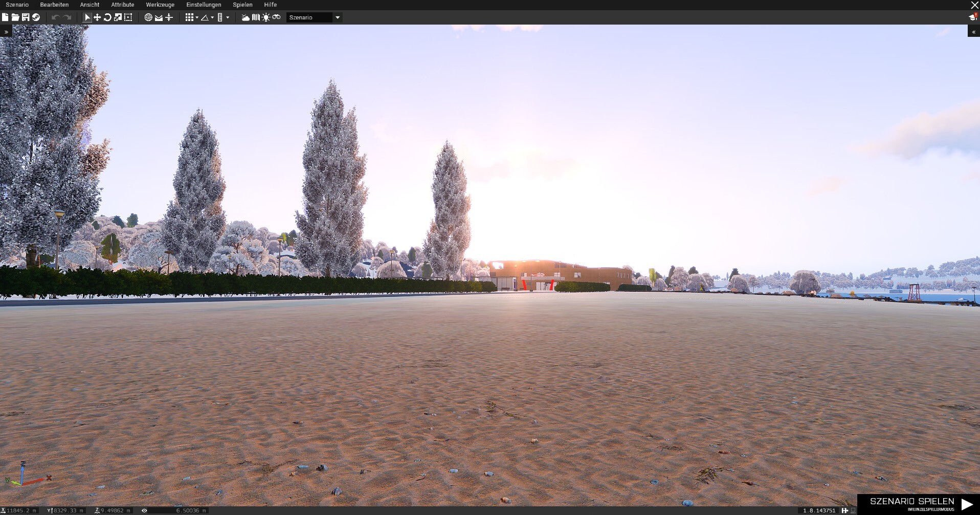Open a scenario with the folder icon
This screenshot has width=980, height=515.
[15, 17]
